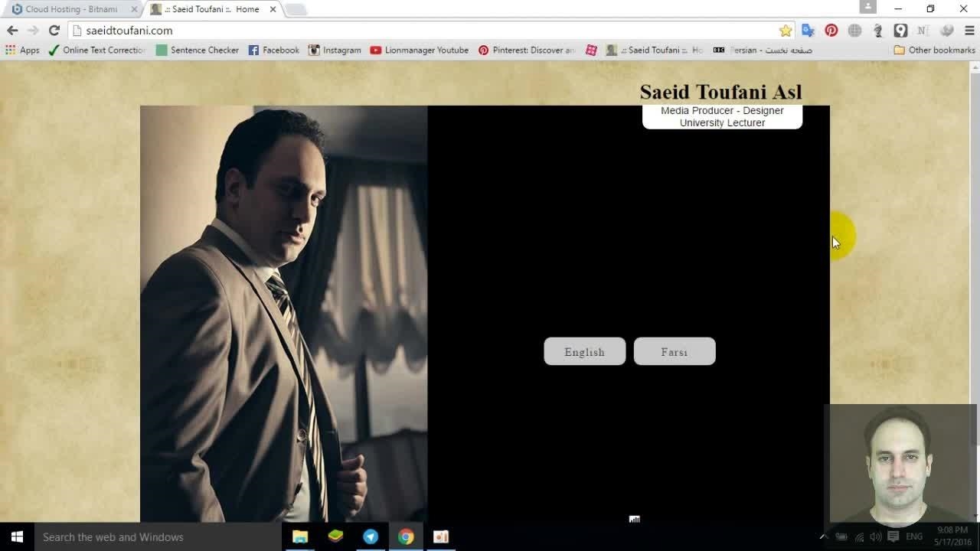Bookmark this page with the star icon
This screenshot has width=980, height=551.
tap(786, 31)
